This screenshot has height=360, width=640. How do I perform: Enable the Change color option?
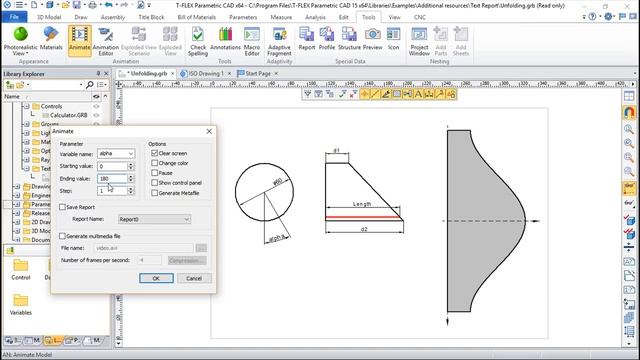click(155, 163)
